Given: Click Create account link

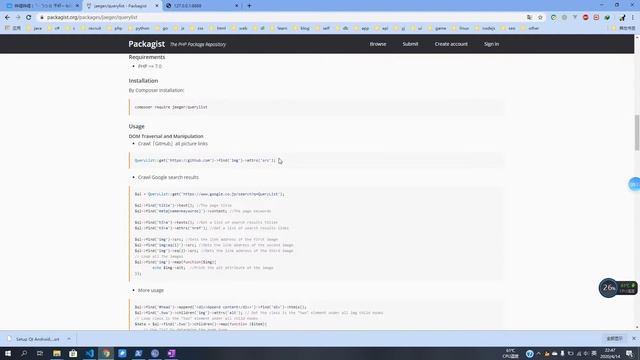Looking at the screenshot, I should (x=451, y=44).
